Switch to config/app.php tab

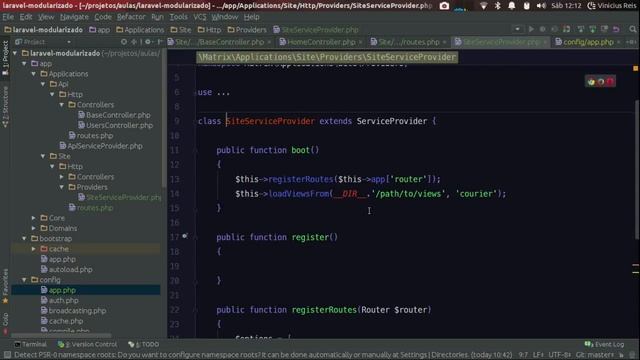click(x=588, y=42)
